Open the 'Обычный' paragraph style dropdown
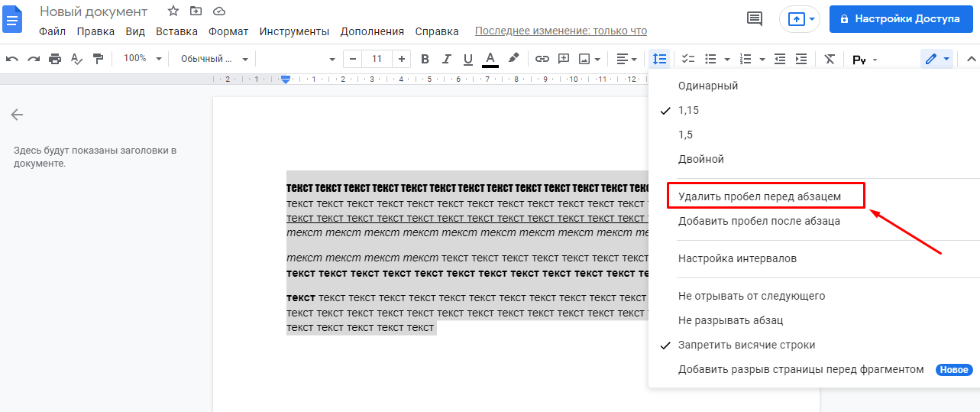Viewport: 980px width, 412px height. coord(214,59)
